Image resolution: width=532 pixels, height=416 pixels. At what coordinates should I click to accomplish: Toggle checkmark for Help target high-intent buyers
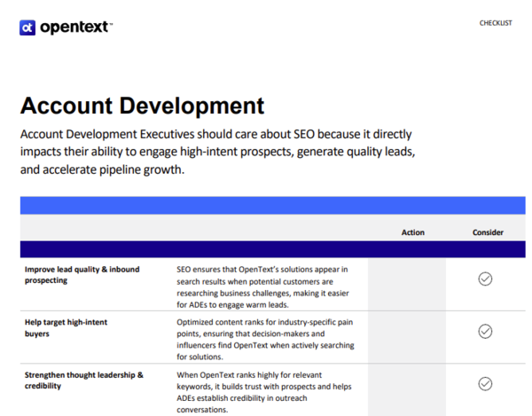click(x=485, y=332)
